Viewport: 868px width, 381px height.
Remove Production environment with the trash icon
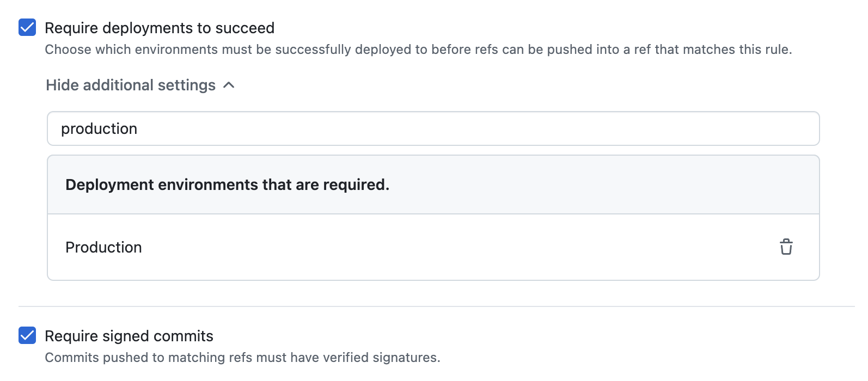(786, 247)
